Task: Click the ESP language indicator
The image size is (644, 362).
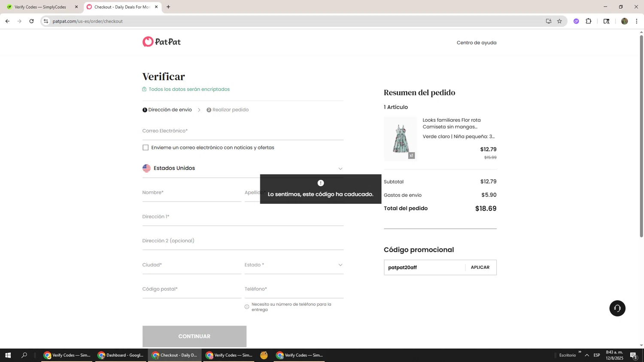Action: [x=597, y=355]
